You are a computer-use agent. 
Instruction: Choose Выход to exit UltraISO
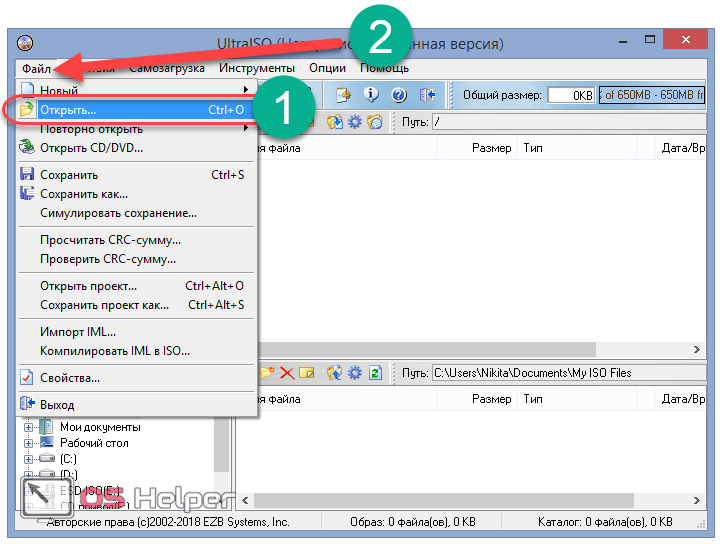pyautogui.click(x=136, y=405)
